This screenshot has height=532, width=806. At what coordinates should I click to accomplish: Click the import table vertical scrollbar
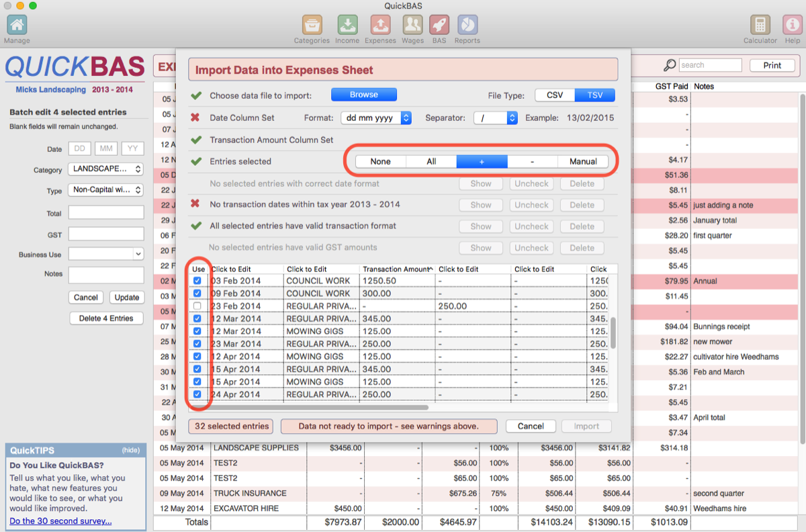[612, 332]
